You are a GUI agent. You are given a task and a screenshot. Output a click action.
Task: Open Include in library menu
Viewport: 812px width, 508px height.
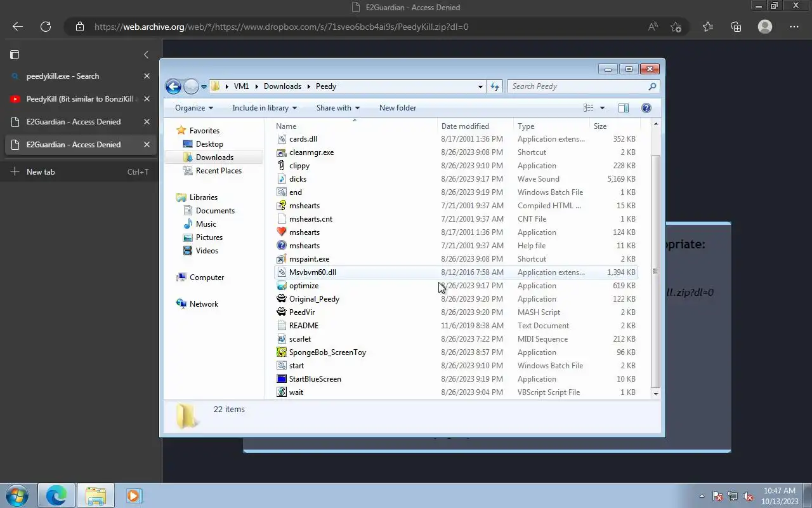[265, 108]
